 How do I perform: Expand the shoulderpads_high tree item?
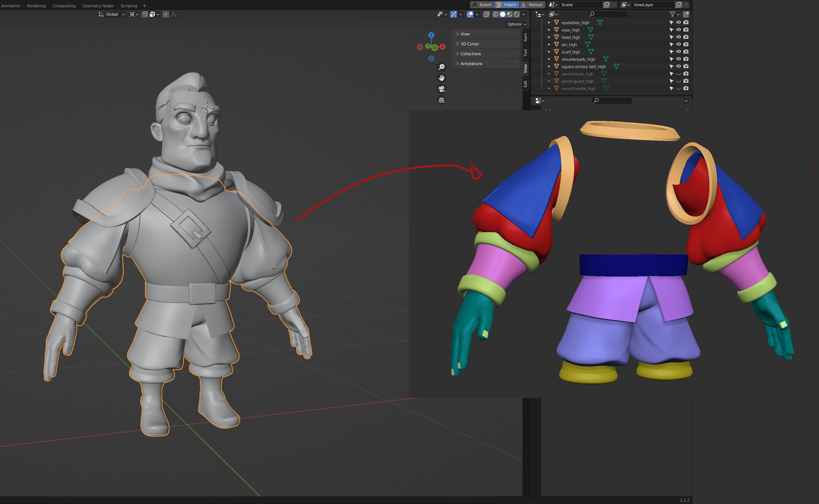(x=549, y=59)
